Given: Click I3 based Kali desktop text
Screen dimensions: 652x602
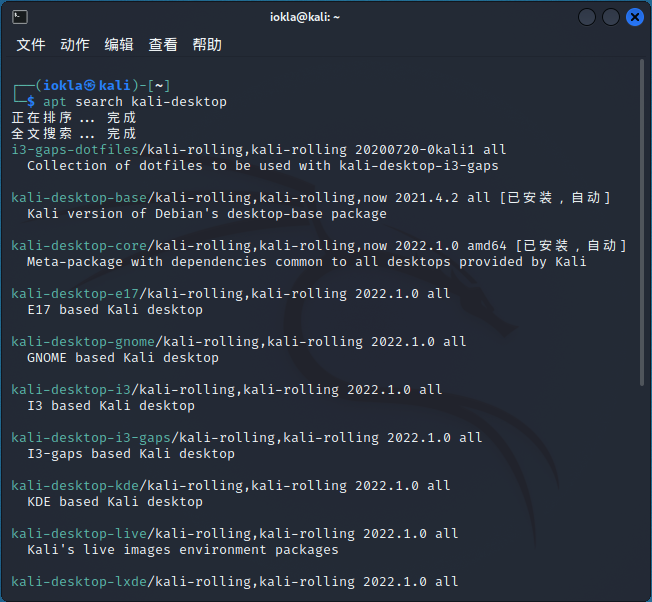Looking at the screenshot, I should (x=111, y=406).
